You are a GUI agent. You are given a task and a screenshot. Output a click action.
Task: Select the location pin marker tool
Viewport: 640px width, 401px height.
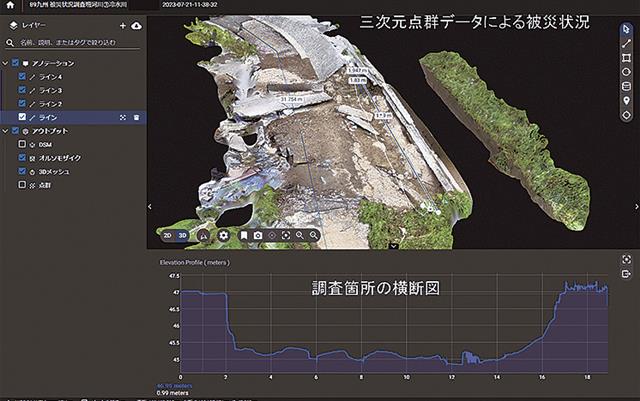[626, 100]
